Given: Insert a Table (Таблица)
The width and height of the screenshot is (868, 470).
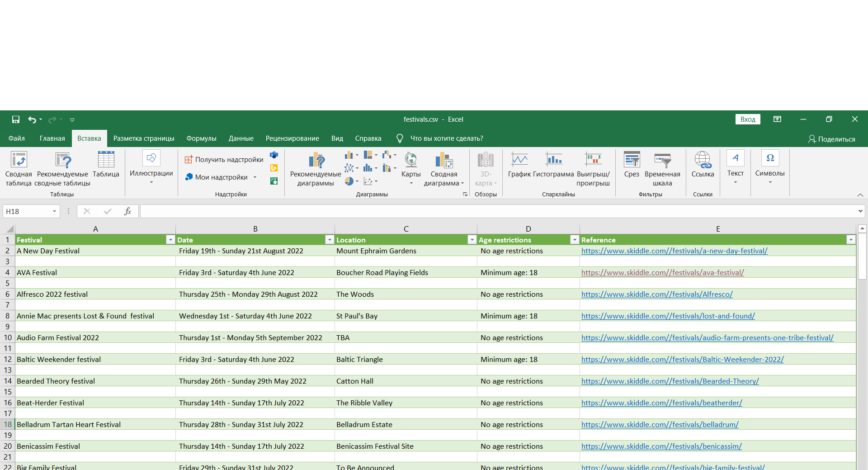Looking at the screenshot, I should [x=106, y=165].
